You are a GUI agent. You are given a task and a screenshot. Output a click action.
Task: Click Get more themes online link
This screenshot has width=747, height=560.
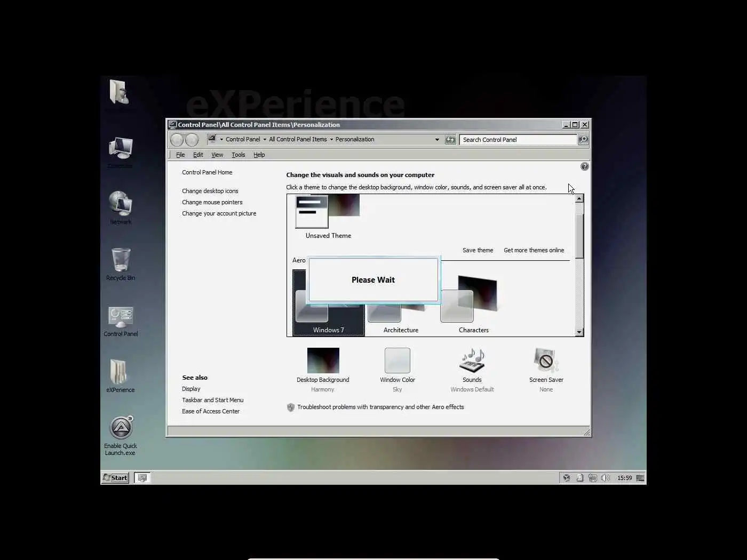coord(534,250)
